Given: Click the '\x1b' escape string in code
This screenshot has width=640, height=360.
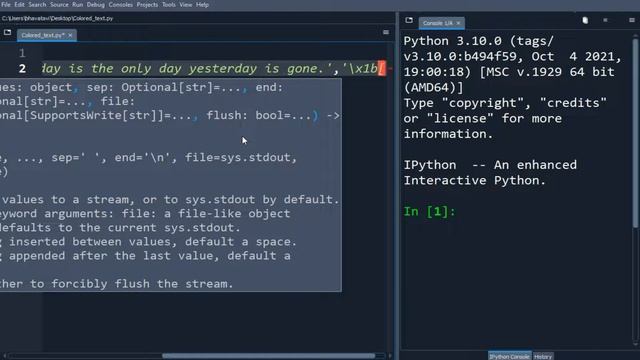Looking at the screenshot, I should coord(361,69).
